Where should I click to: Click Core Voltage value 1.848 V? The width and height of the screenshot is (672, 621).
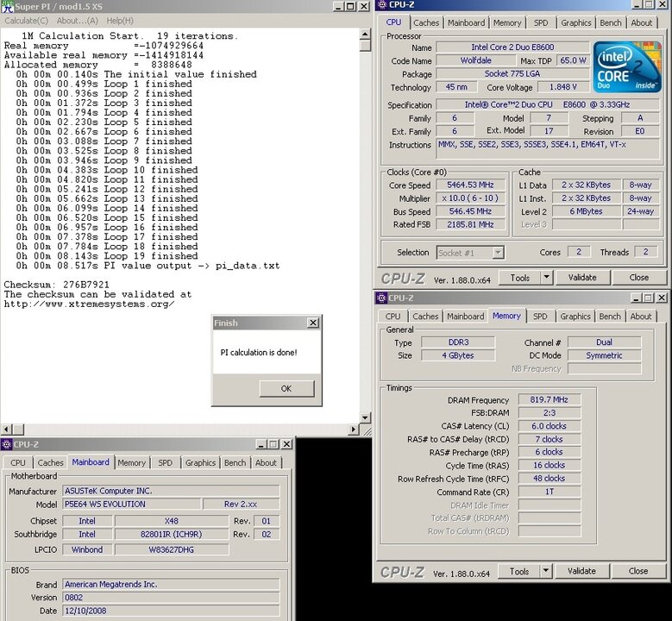[562, 87]
